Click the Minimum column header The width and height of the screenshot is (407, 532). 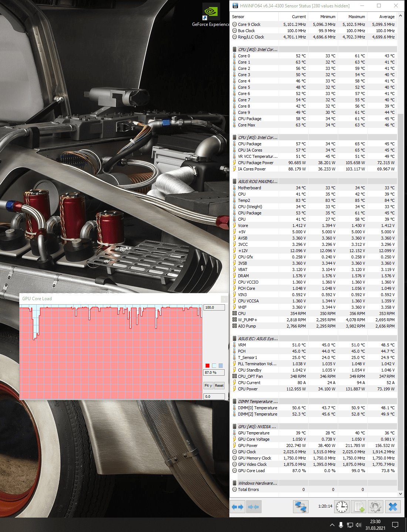[x=323, y=17]
